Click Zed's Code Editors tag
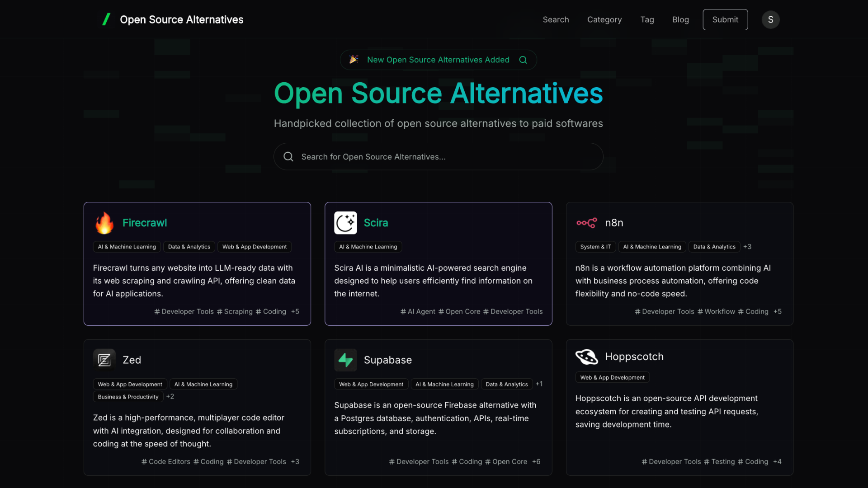Image resolution: width=868 pixels, height=488 pixels. click(x=165, y=461)
